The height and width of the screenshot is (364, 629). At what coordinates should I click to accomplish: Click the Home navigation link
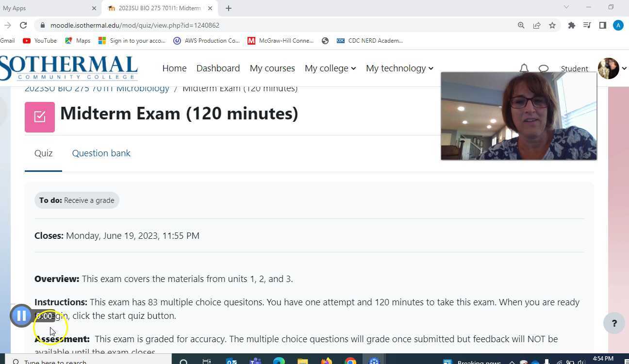point(174,68)
